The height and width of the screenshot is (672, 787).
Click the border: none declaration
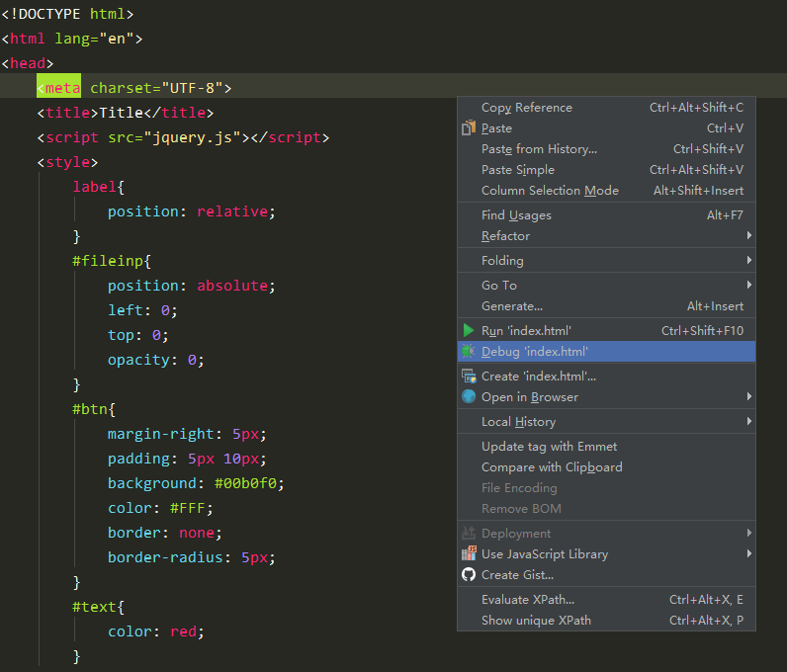[165, 533]
